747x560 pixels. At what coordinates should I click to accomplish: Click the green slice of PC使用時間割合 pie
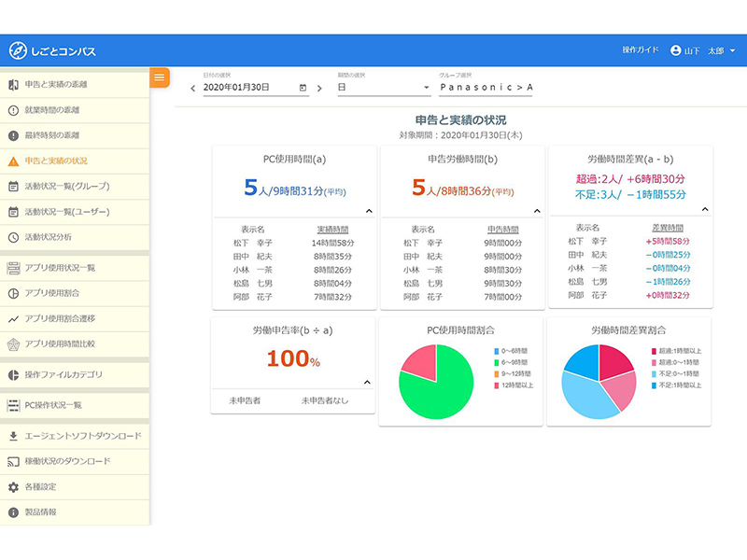click(x=441, y=390)
